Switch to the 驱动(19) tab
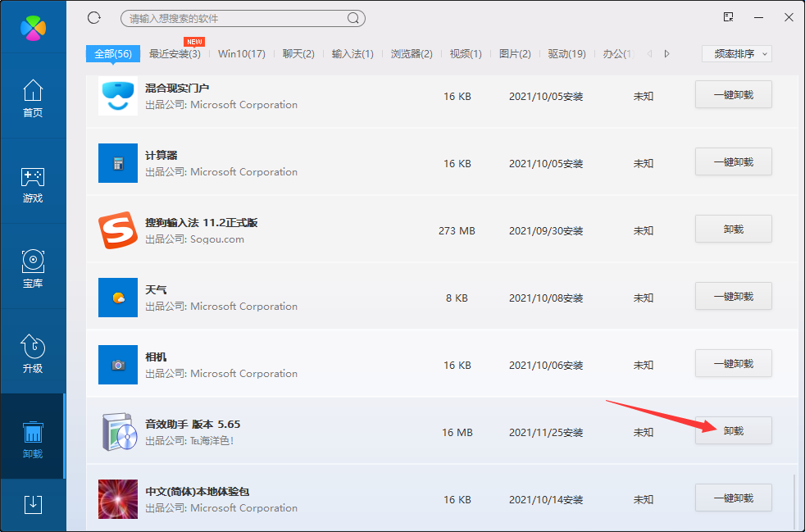 (566, 54)
